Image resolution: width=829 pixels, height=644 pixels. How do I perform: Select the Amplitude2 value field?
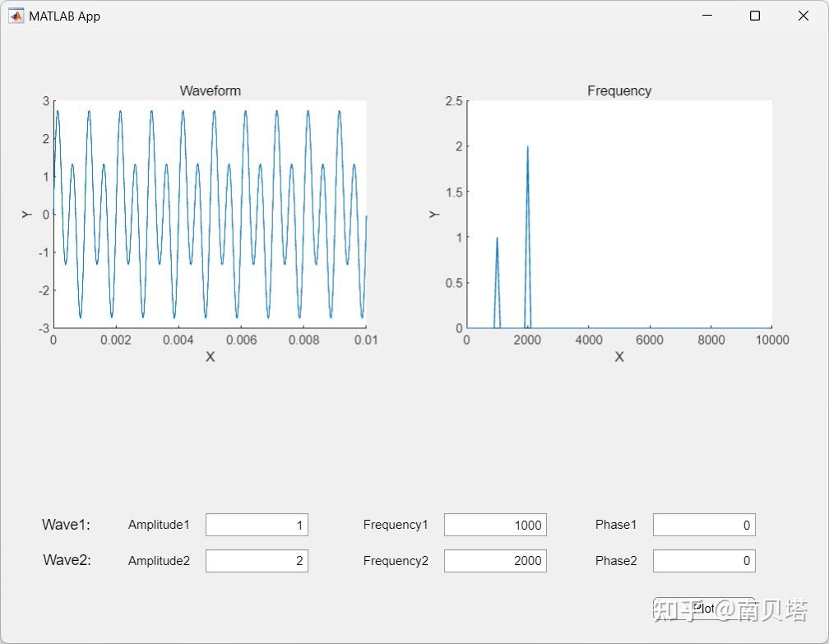coord(257,561)
